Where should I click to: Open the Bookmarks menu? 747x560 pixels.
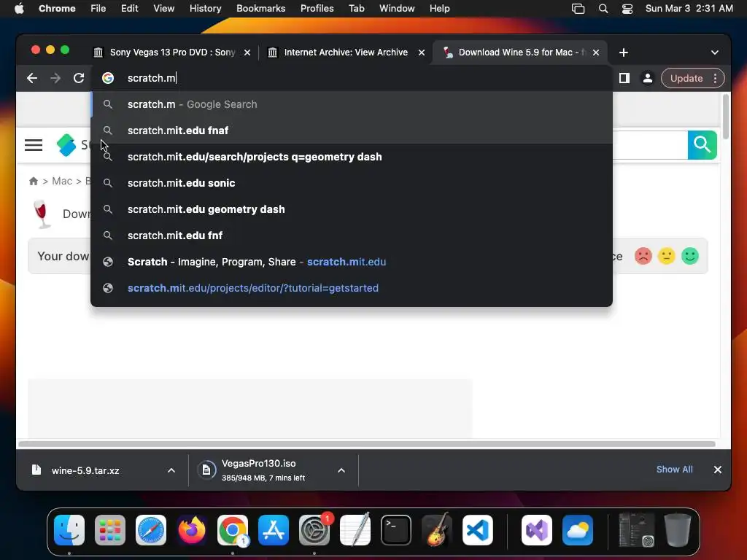[x=260, y=9]
